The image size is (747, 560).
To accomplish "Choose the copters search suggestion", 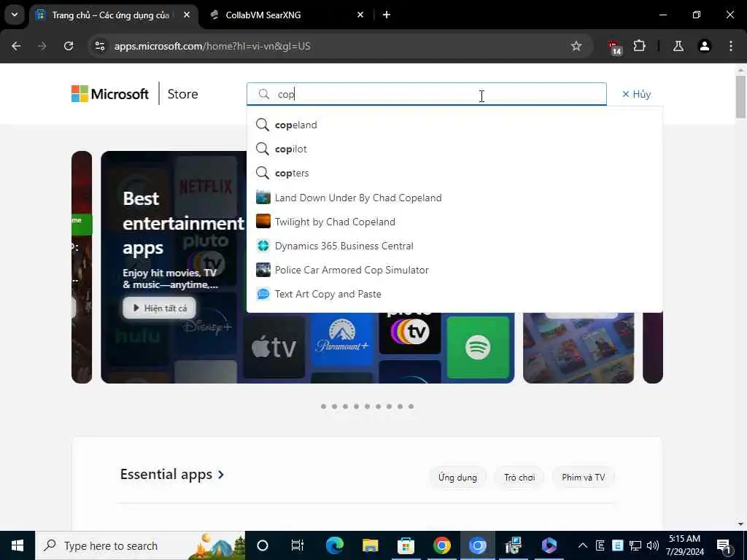I will point(454,173).
